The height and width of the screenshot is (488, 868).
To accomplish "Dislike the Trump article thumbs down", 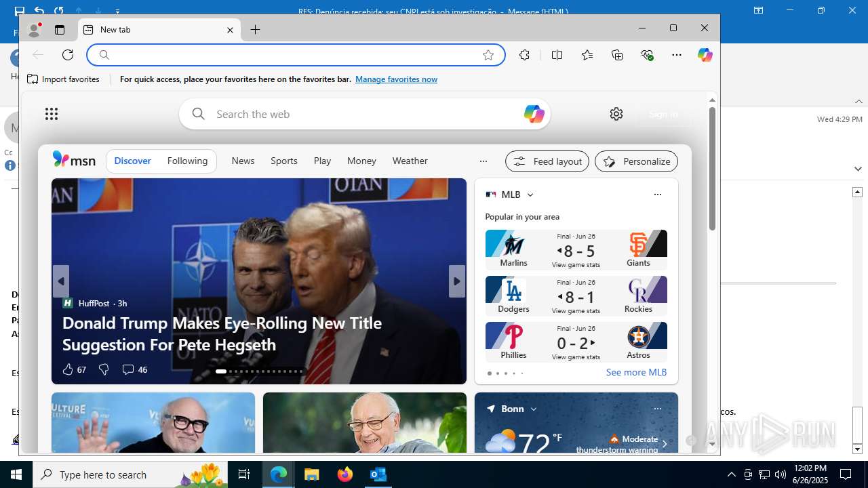I will pos(104,369).
